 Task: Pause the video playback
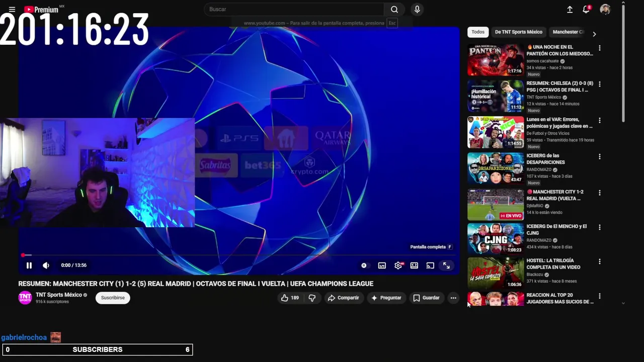29,265
